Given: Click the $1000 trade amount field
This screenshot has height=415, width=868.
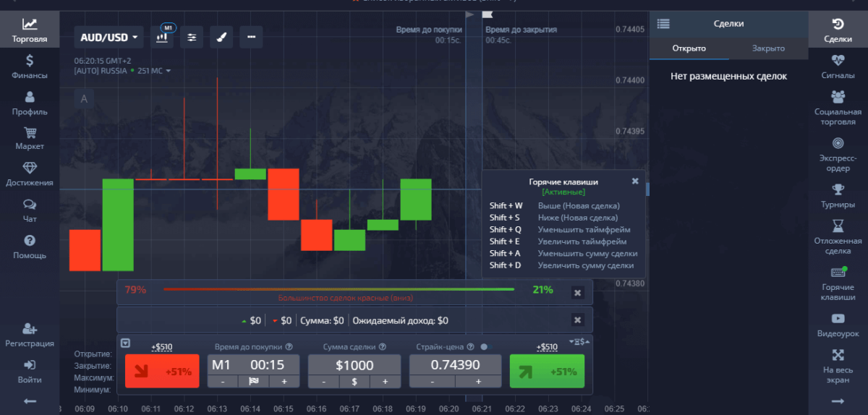Looking at the screenshot, I should pyautogui.click(x=354, y=366).
